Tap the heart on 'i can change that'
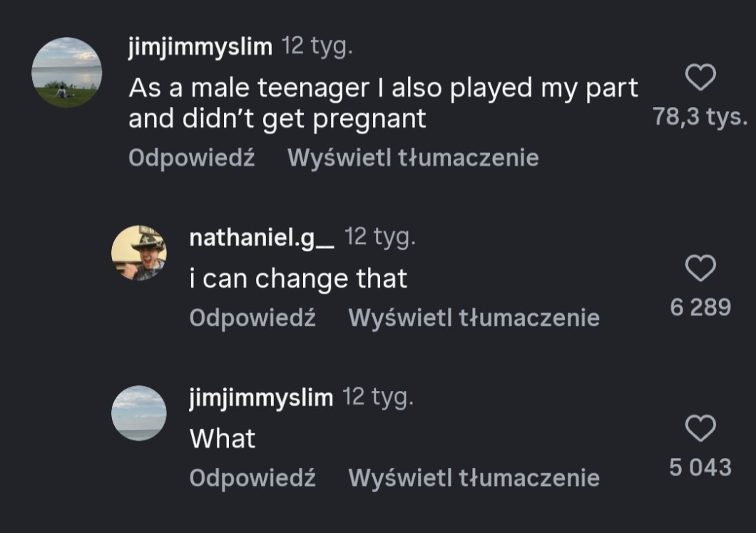This screenshot has height=533, width=756. tap(700, 268)
